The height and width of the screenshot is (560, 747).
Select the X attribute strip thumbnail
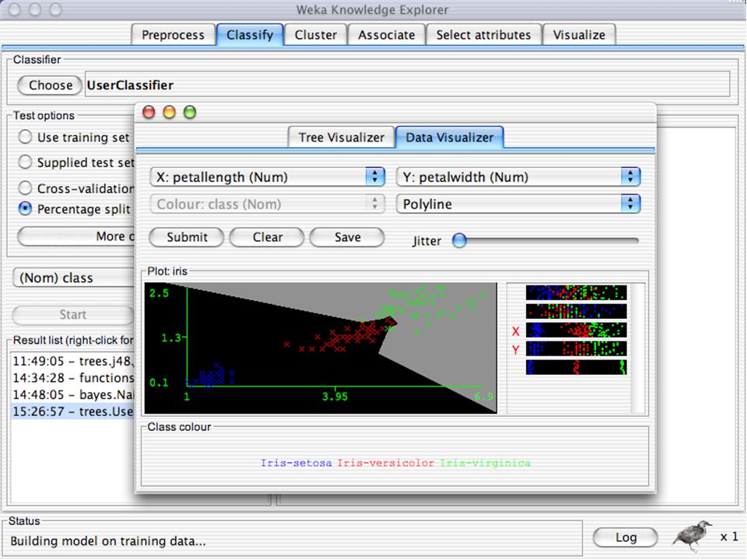point(576,330)
